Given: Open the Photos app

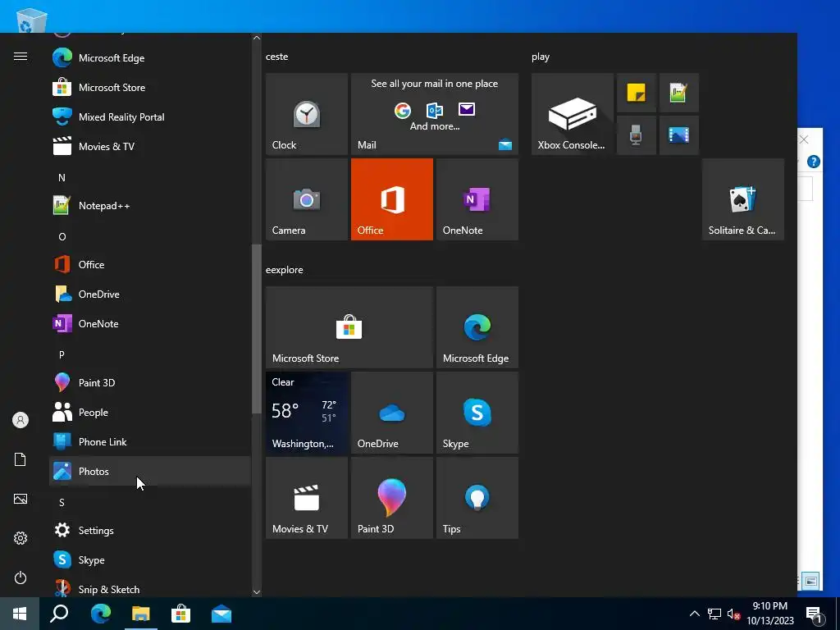Looking at the screenshot, I should pos(150,472).
